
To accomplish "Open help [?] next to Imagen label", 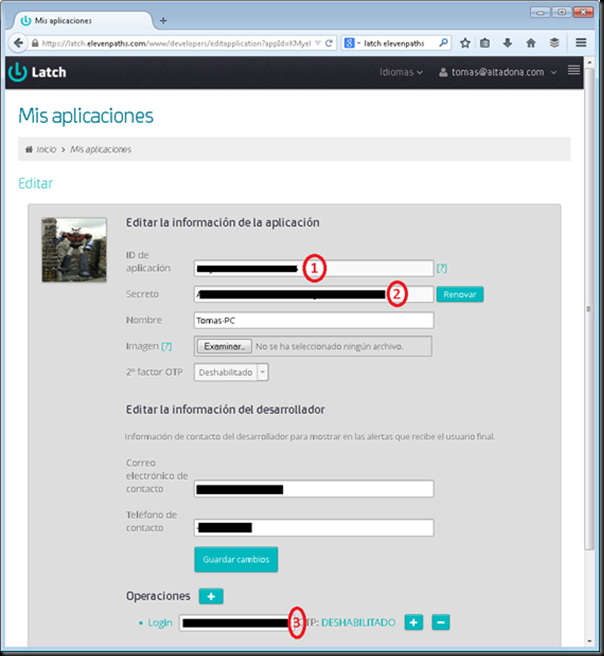I will (x=166, y=346).
